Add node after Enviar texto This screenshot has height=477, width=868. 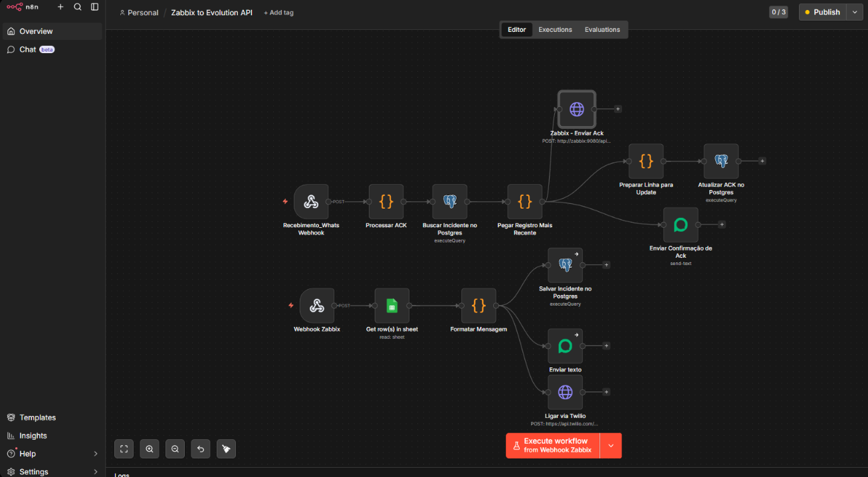coord(606,345)
